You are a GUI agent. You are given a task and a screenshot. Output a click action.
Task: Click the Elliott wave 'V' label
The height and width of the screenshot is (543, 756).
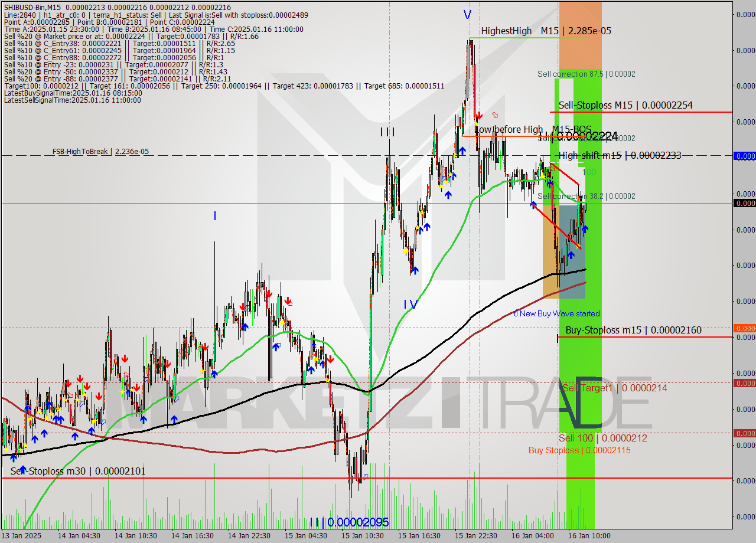(x=467, y=15)
